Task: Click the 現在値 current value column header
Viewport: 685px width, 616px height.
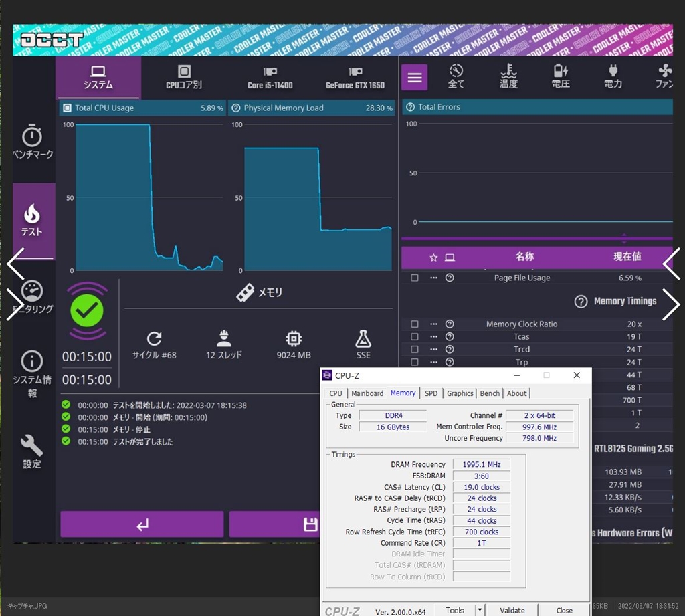Action: click(x=627, y=257)
